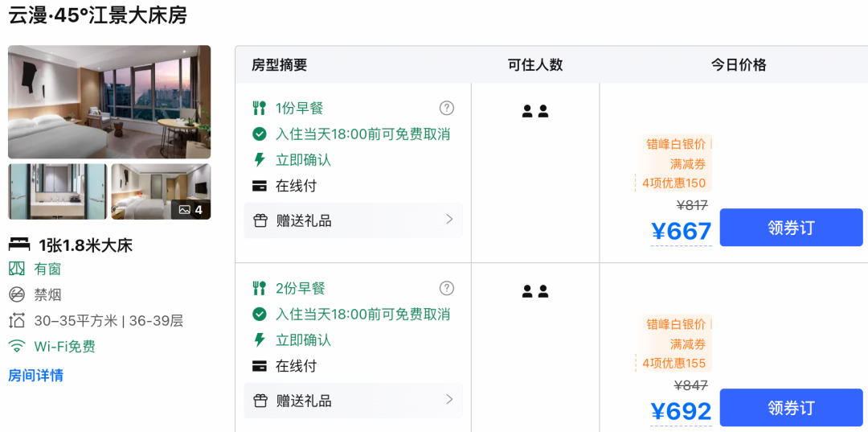The width and height of the screenshot is (868, 432).
Task: Click the ¥692 price details
Action: pyautogui.click(x=682, y=411)
